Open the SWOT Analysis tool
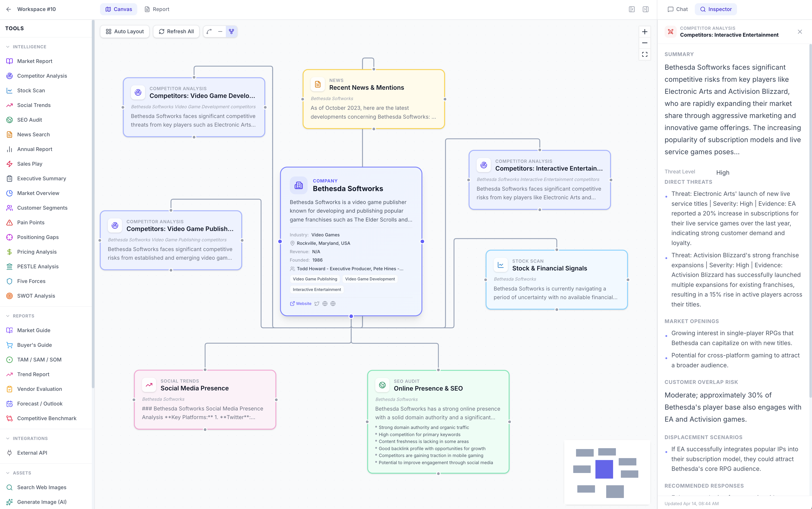 tap(36, 295)
